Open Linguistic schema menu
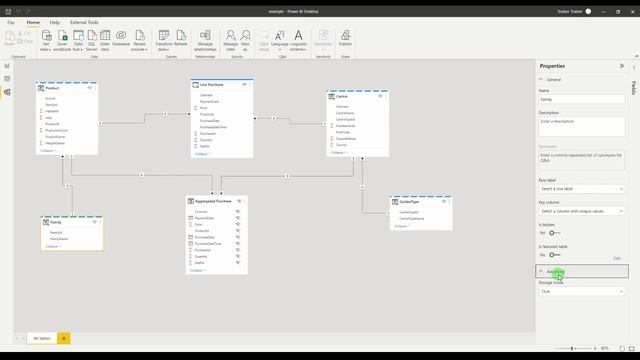The height and width of the screenshot is (360, 640). pos(298,41)
